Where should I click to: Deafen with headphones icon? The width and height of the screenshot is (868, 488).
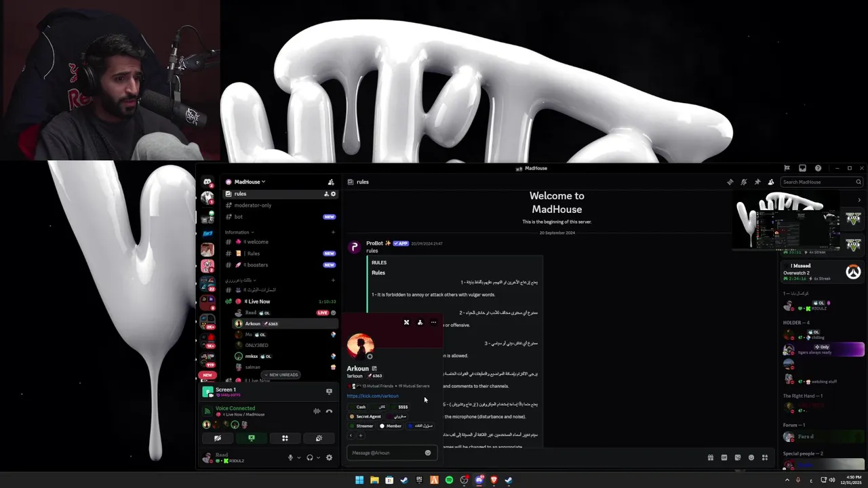[310, 457]
